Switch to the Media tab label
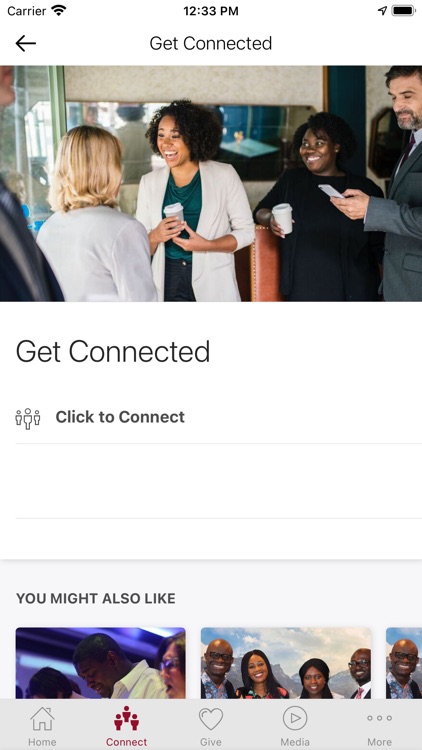422x750 pixels. tap(295, 742)
